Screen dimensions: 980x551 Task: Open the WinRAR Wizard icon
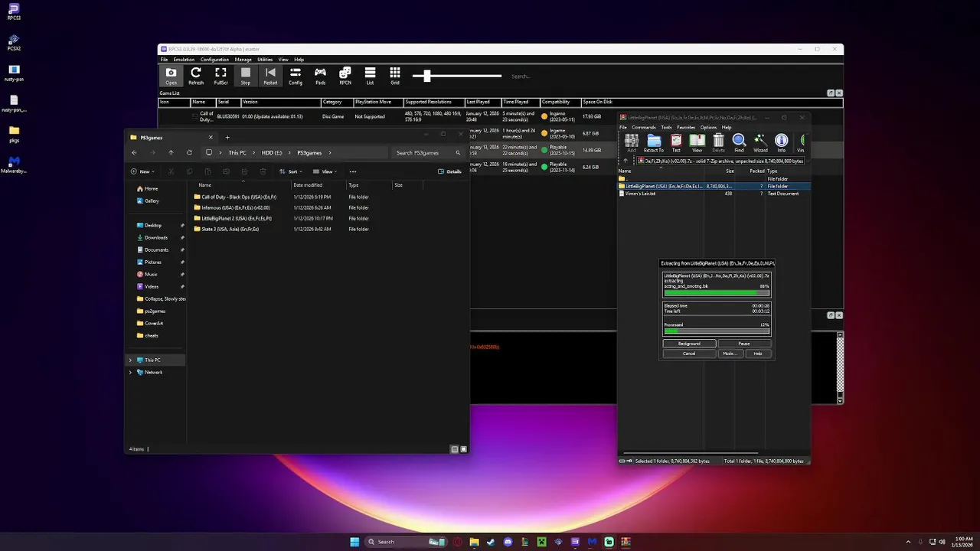tap(760, 143)
